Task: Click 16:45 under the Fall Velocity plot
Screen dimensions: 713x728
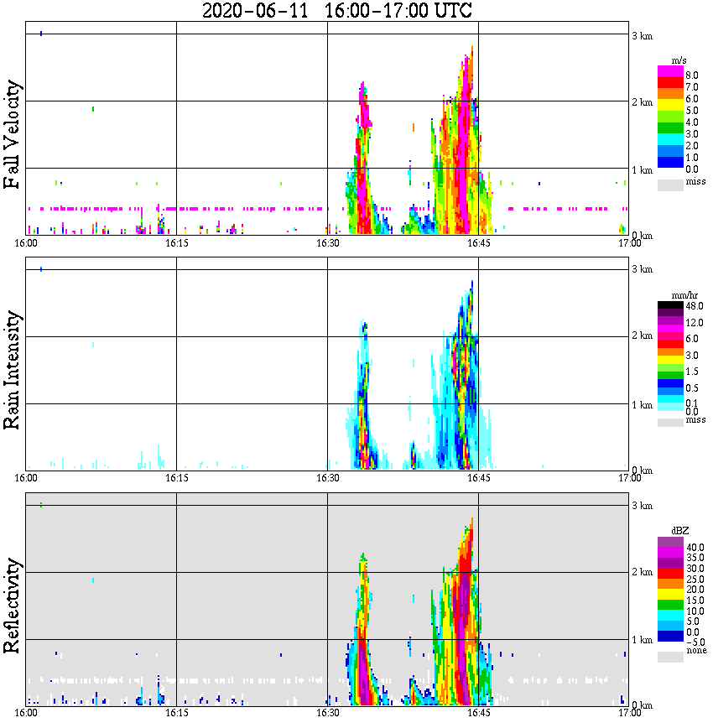Action: (x=478, y=243)
